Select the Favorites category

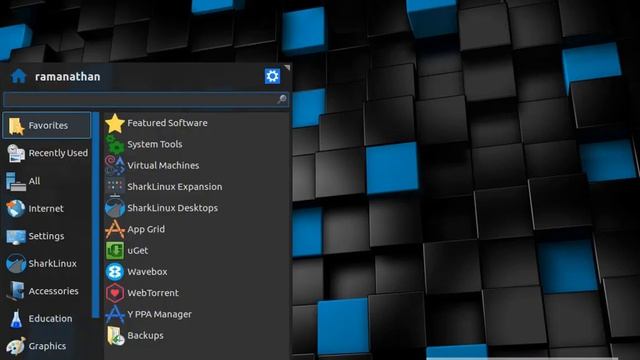tap(47, 125)
